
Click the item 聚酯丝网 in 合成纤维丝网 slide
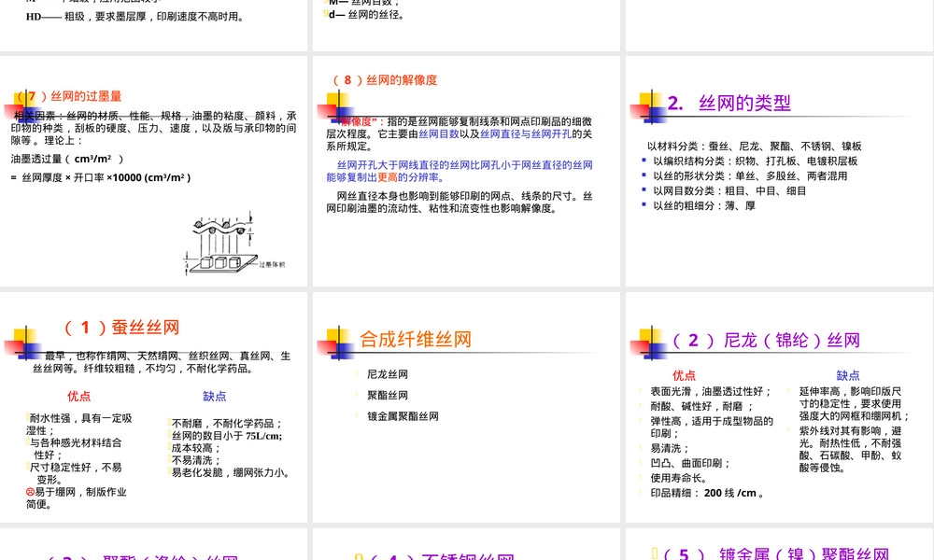[388, 395]
